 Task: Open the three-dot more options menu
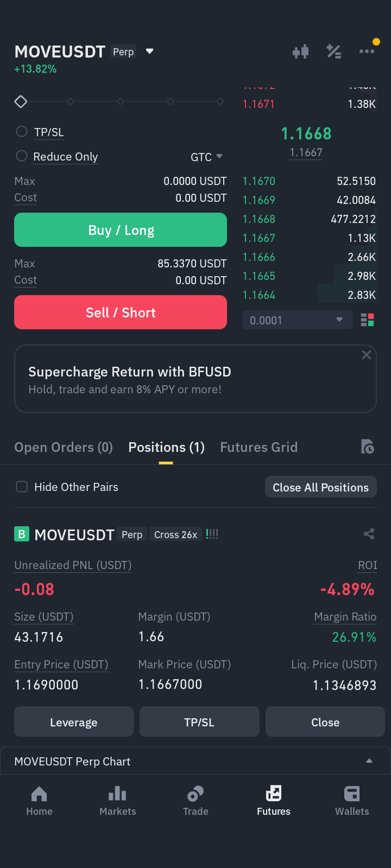367,51
